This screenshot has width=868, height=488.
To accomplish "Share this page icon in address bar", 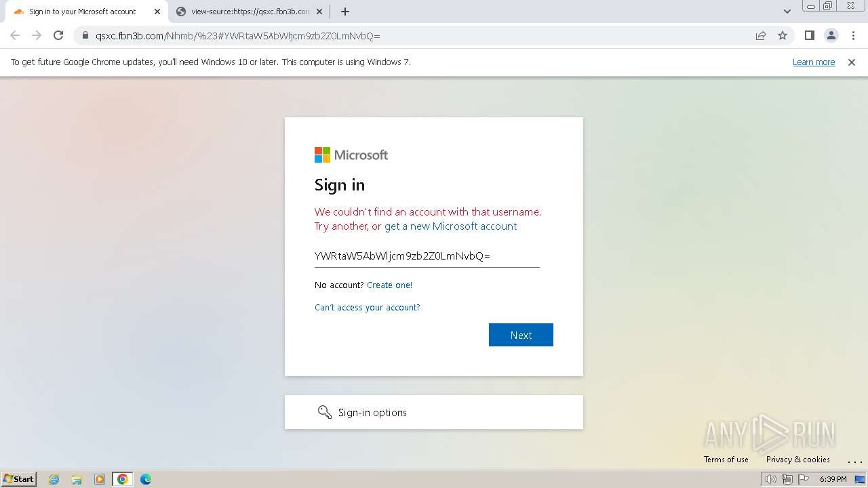I will [761, 35].
